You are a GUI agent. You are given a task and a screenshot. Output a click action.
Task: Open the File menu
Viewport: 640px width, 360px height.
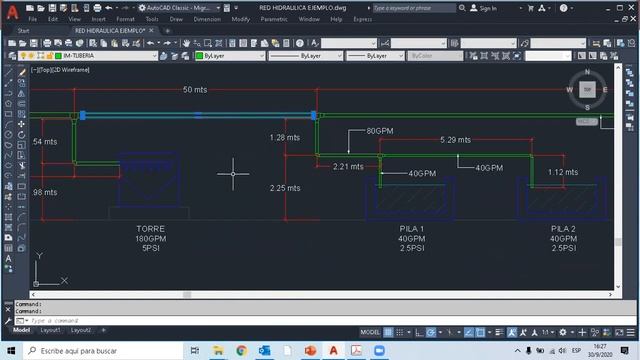[x=33, y=19]
